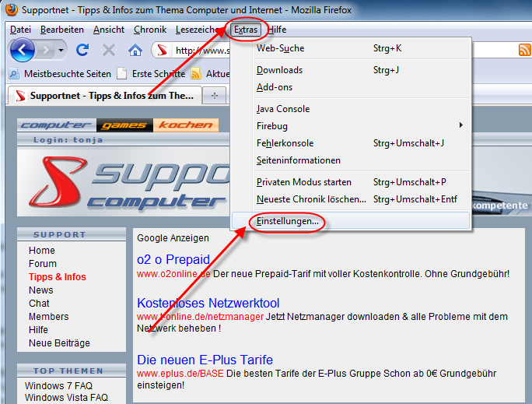Open the Datei menu
Viewport: 532px width, 404px height.
pos(20,30)
